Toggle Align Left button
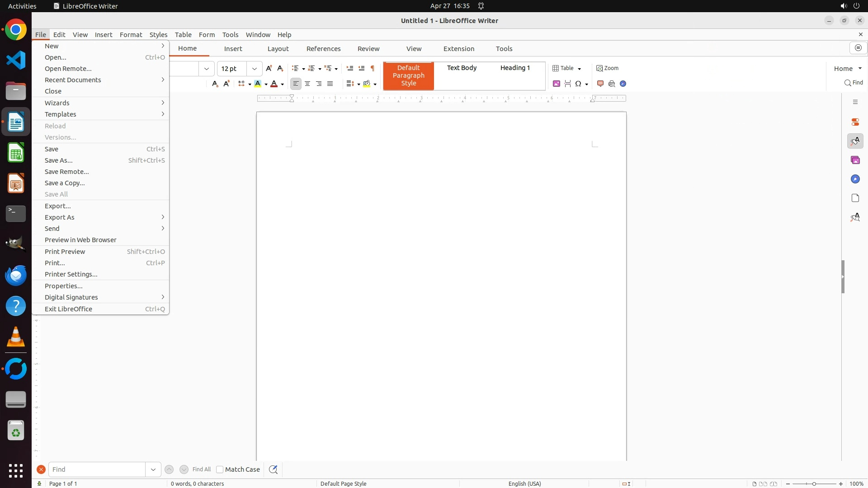The width and height of the screenshot is (868, 488). pyautogui.click(x=296, y=84)
